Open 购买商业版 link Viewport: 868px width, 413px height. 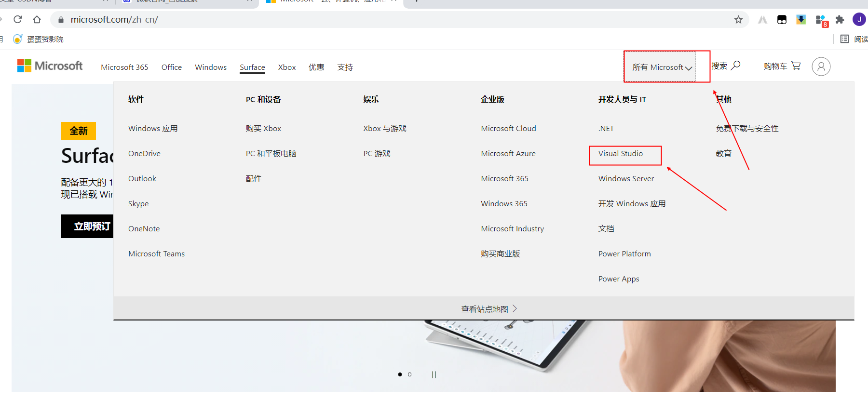click(x=500, y=253)
